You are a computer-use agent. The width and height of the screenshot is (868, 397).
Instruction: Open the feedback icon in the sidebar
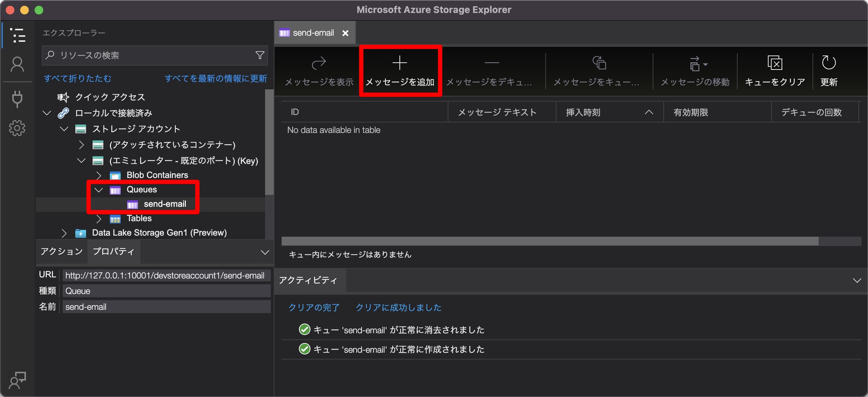[17, 380]
